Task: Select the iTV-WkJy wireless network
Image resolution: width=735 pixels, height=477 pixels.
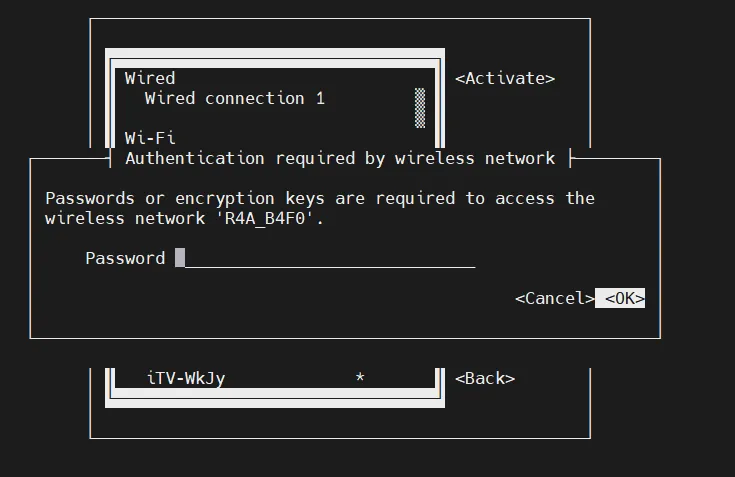Action: 186,378
